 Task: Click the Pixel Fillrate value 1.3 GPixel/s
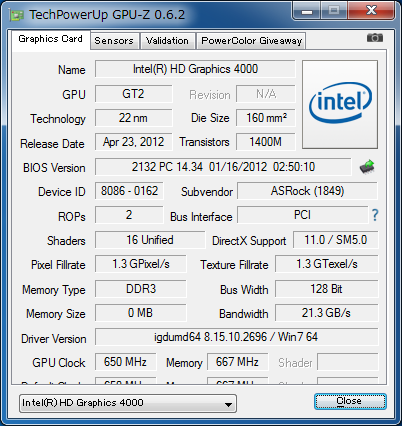[x=141, y=264]
